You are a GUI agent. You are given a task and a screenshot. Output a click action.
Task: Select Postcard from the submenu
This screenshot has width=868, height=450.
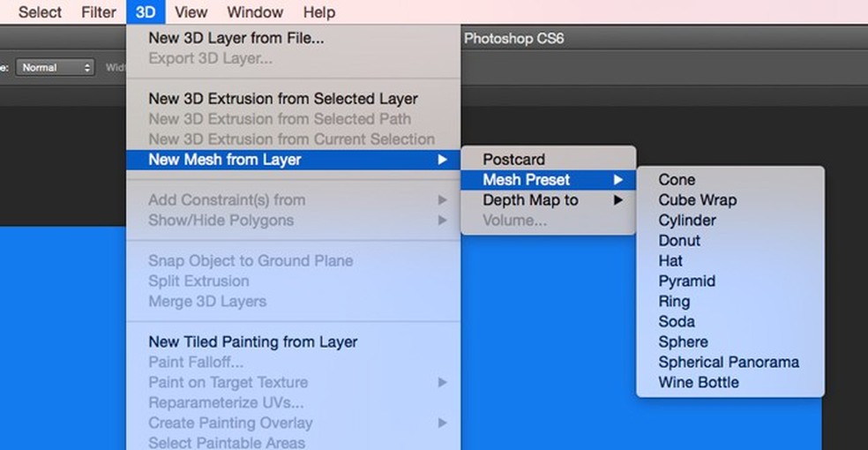pyautogui.click(x=513, y=160)
